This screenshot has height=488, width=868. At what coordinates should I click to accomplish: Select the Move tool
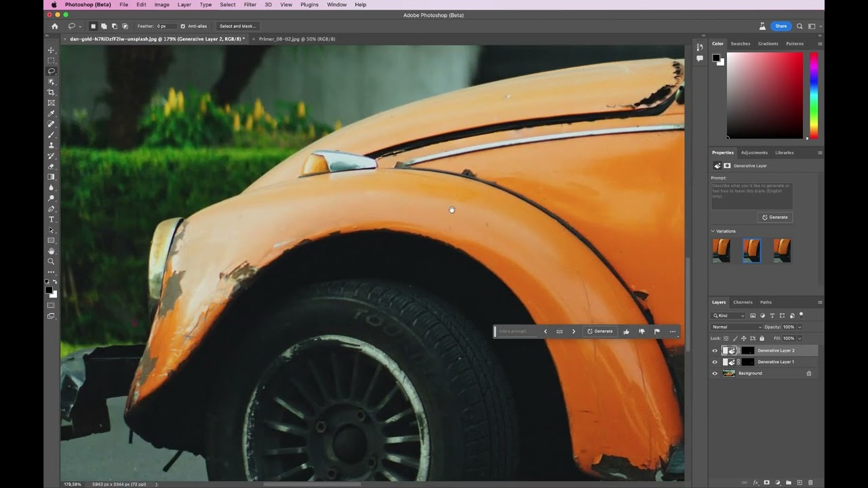51,50
